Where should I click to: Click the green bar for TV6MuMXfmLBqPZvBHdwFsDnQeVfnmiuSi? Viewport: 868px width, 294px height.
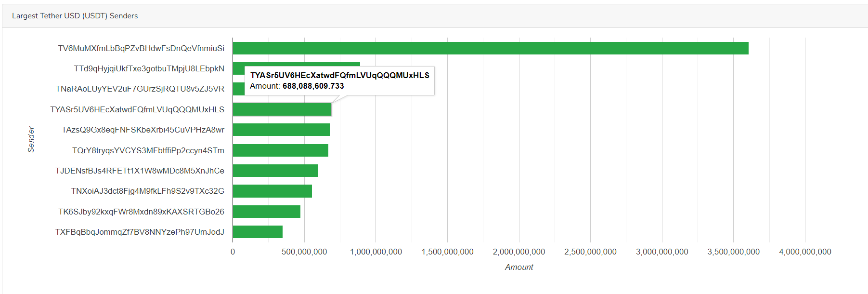tap(490, 48)
